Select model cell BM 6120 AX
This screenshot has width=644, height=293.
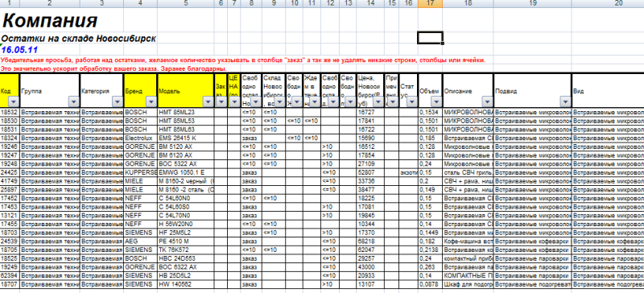coord(186,155)
